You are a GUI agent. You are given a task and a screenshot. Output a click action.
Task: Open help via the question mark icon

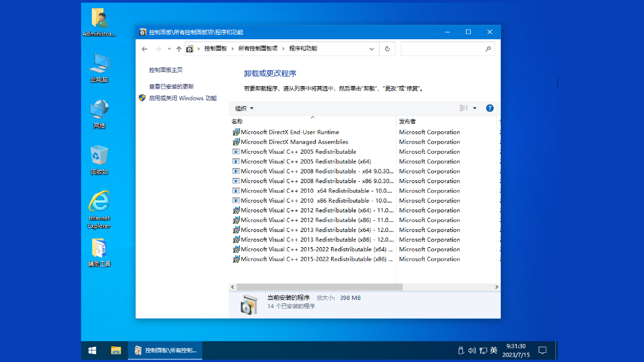[x=490, y=108]
